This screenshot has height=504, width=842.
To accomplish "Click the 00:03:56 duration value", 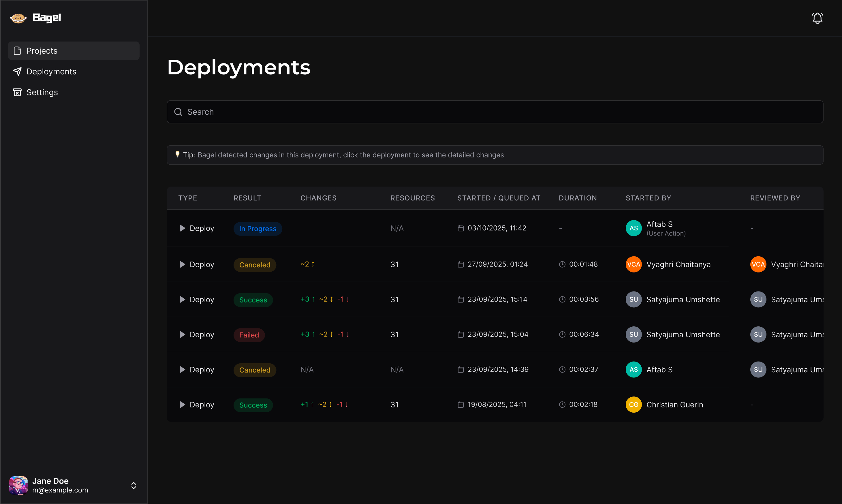I will (x=584, y=299).
